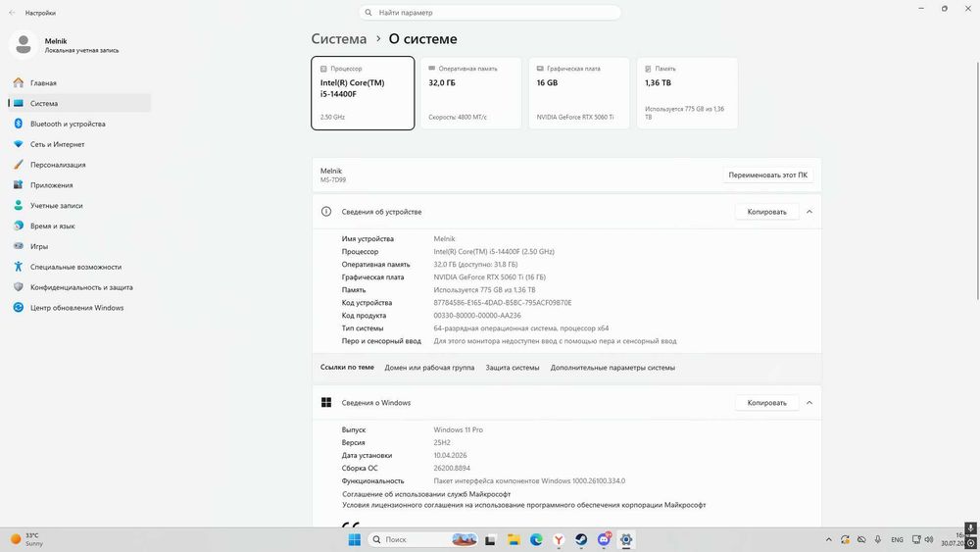Click the back arrow next to Настройки
Image resolution: width=980 pixels, height=552 pixels.
[12, 13]
